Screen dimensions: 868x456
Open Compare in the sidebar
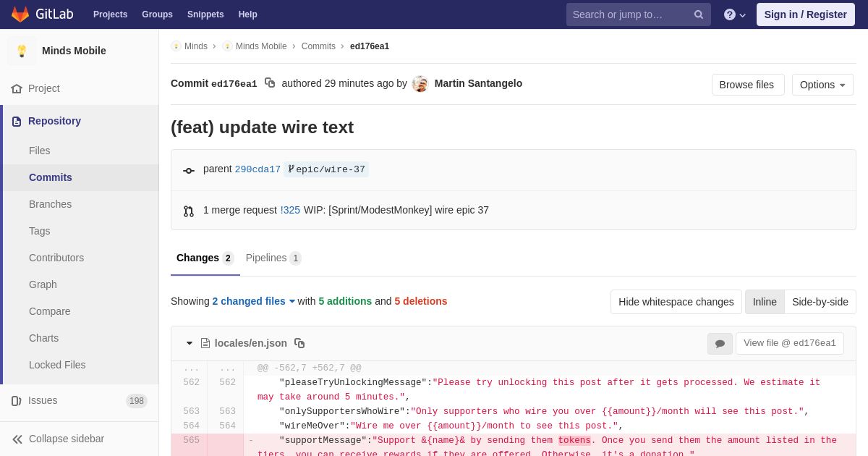click(x=81, y=311)
